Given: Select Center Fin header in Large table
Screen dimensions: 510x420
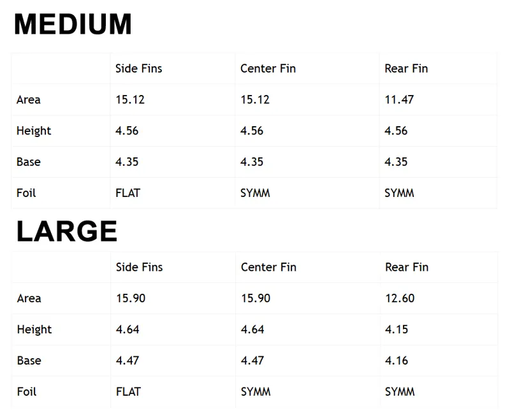Looking at the screenshot, I should click(268, 268).
